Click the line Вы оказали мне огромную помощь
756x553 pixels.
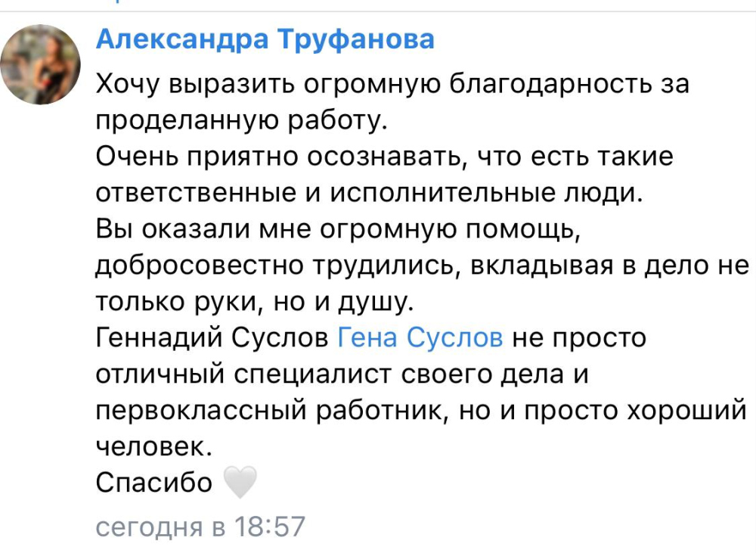338,229
